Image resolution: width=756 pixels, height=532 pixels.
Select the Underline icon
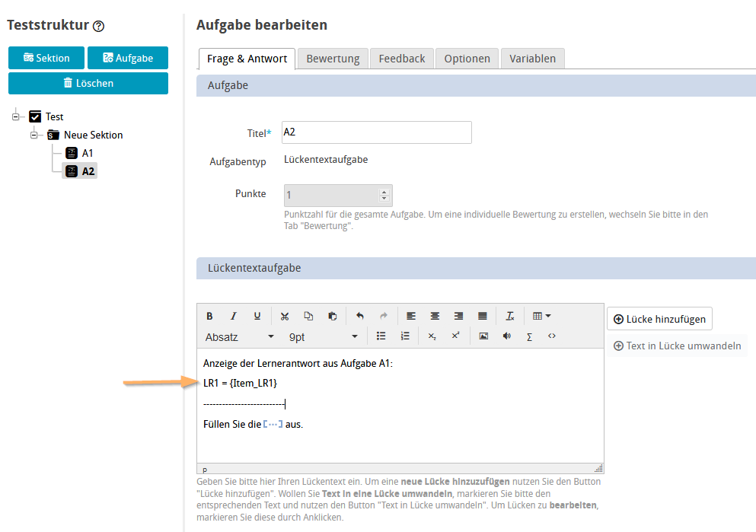[x=257, y=316]
